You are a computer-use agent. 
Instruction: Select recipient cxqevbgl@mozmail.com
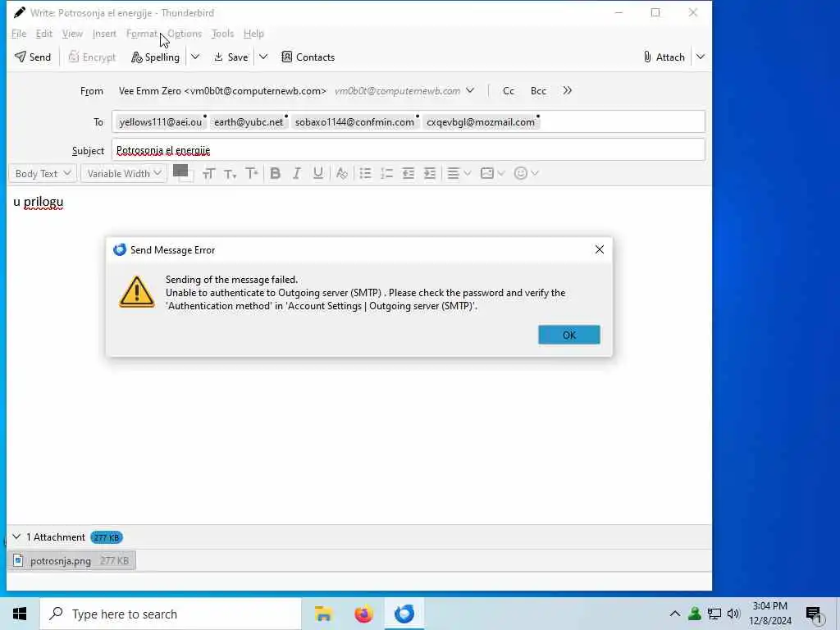click(x=481, y=122)
